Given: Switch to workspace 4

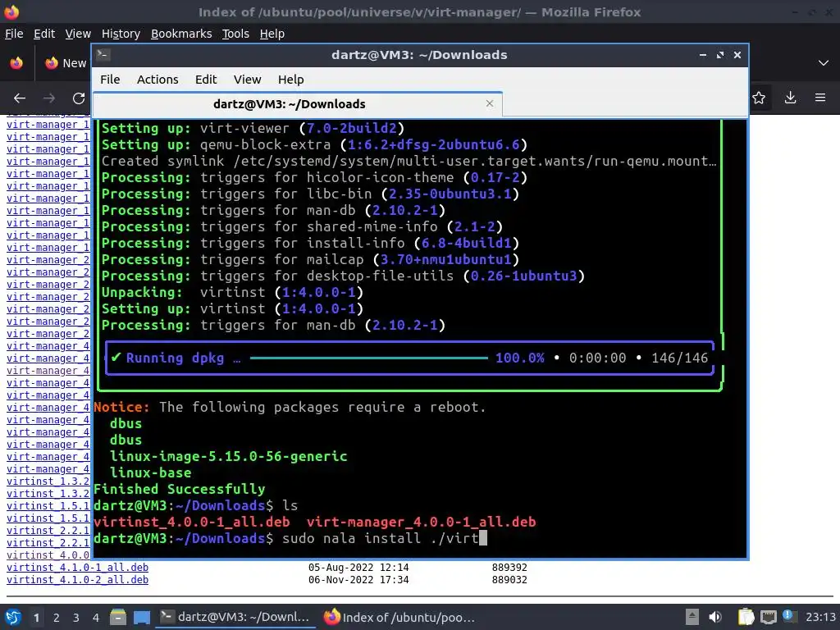Looking at the screenshot, I should click(x=95, y=618).
